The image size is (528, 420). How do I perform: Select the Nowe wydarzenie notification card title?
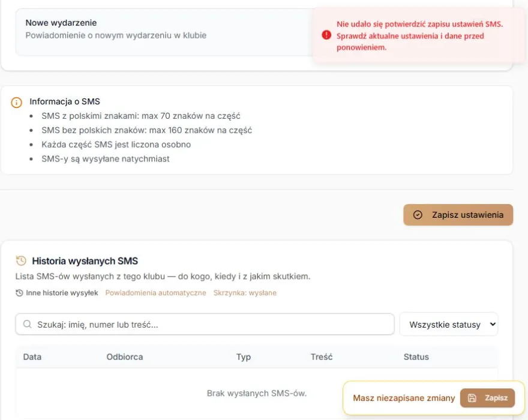61,23
